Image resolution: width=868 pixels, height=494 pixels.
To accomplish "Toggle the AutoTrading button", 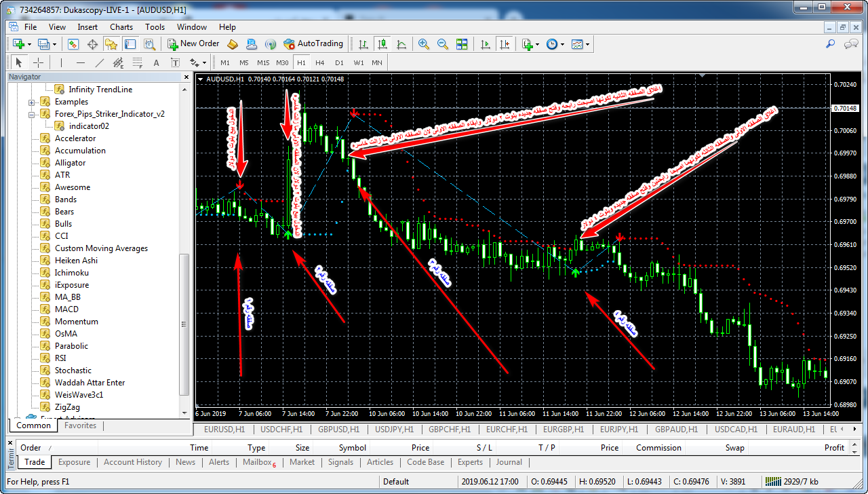I will click(313, 44).
